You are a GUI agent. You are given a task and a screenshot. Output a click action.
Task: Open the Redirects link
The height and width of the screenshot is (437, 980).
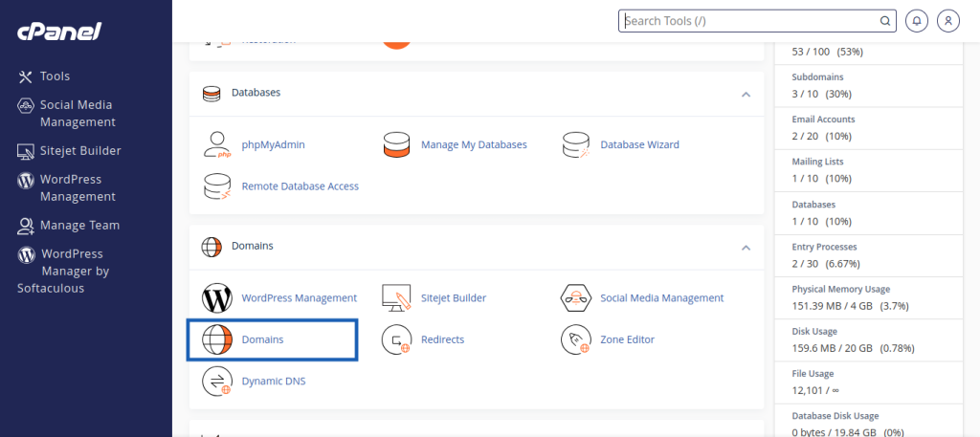[x=442, y=339]
